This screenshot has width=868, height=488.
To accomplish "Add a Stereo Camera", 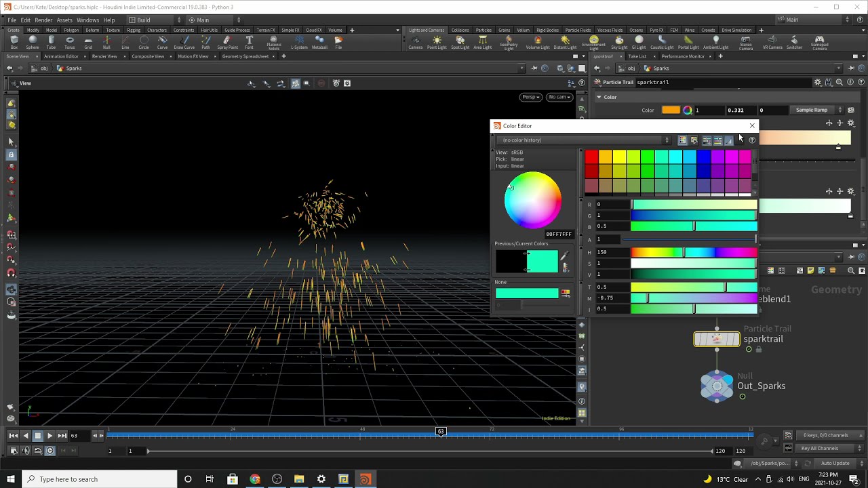I will point(746,43).
